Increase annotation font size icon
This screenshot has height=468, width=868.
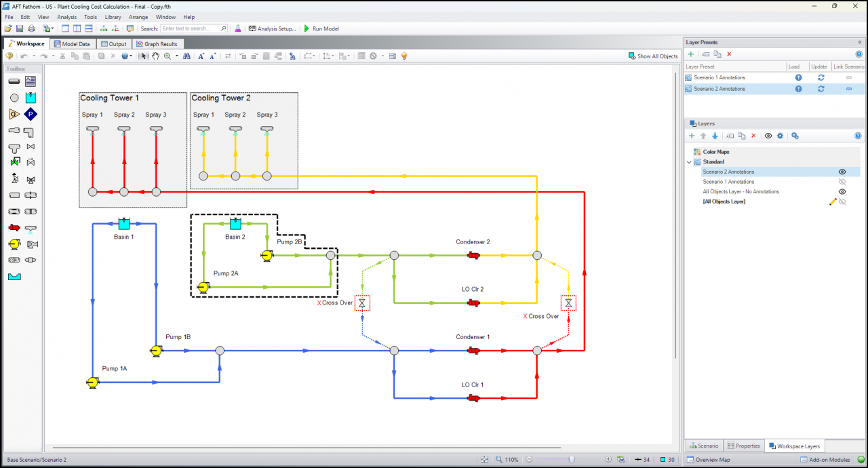pyautogui.click(x=201, y=56)
